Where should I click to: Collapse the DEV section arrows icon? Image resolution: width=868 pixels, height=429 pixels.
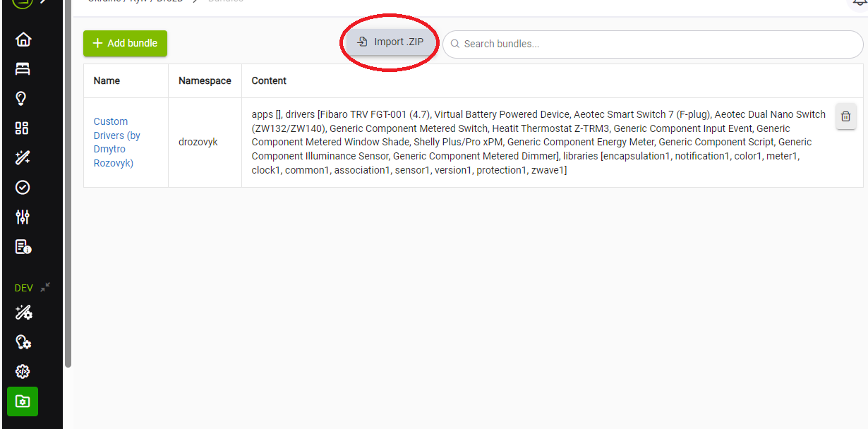[x=45, y=287]
